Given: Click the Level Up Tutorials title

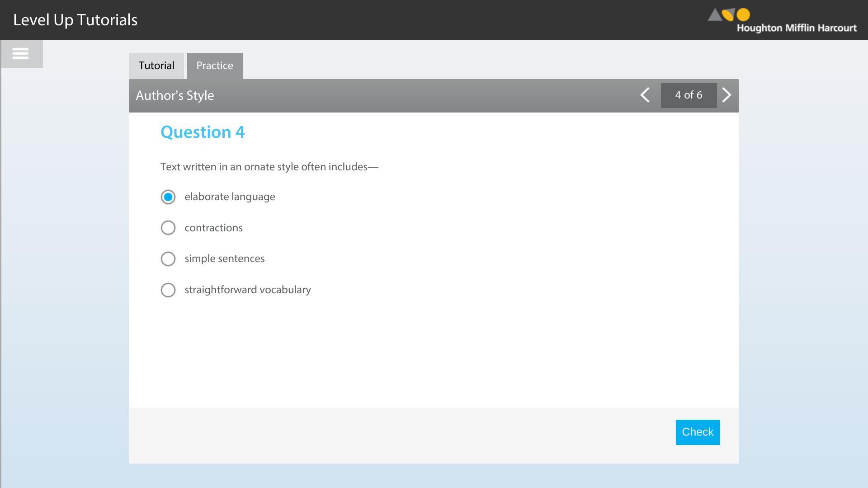Looking at the screenshot, I should click(x=75, y=20).
